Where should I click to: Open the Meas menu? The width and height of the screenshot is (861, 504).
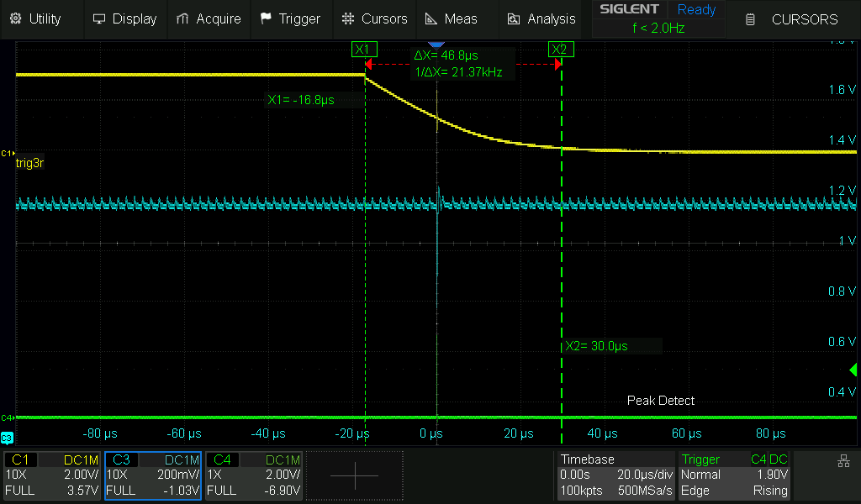tap(452, 18)
